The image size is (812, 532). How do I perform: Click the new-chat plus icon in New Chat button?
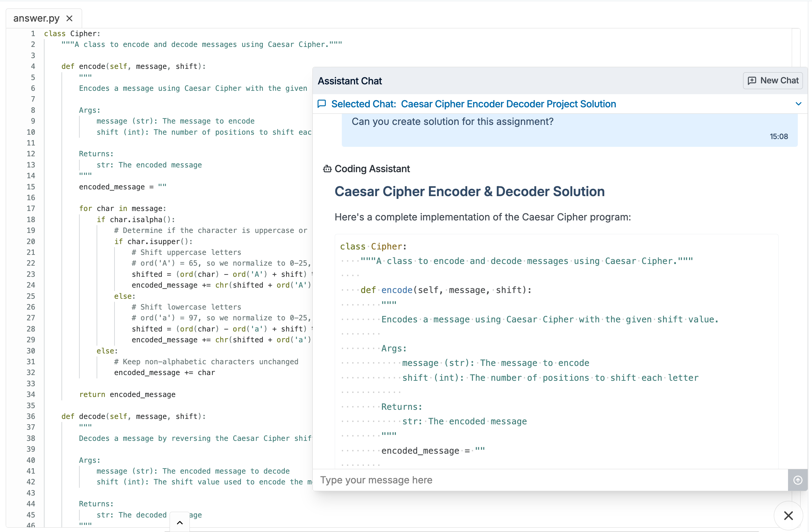752,80
